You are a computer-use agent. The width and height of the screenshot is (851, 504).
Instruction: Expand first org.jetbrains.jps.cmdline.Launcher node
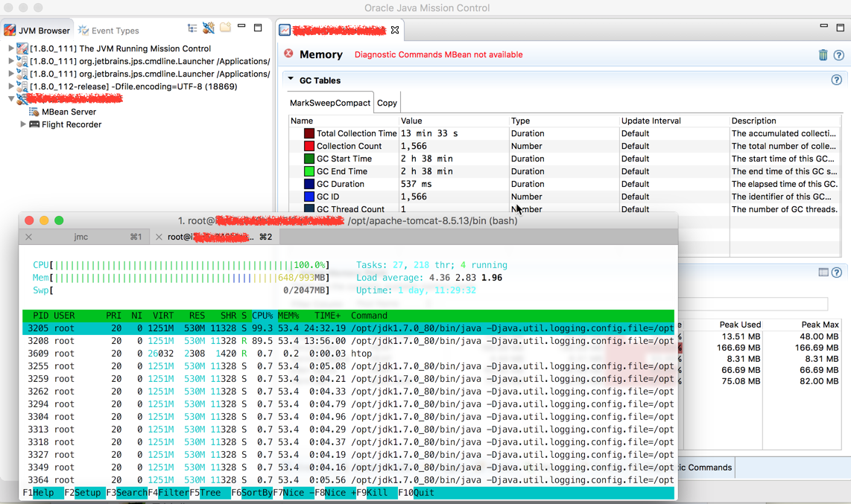(x=10, y=61)
